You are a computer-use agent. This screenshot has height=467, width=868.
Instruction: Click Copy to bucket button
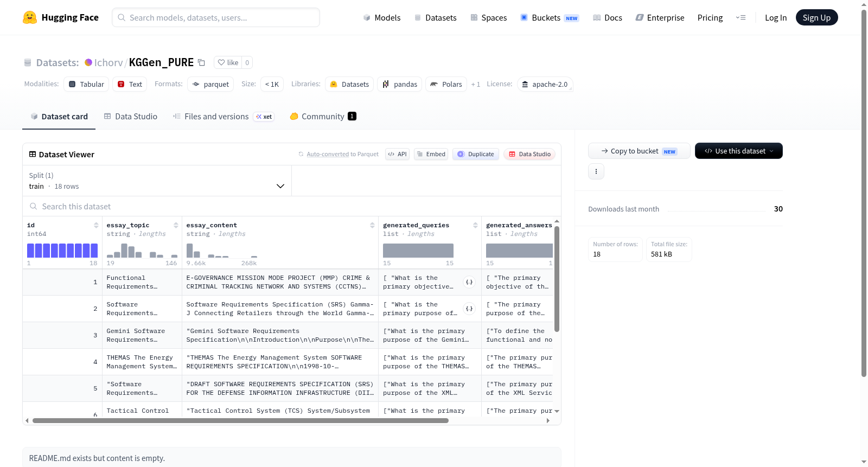click(x=639, y=151)
